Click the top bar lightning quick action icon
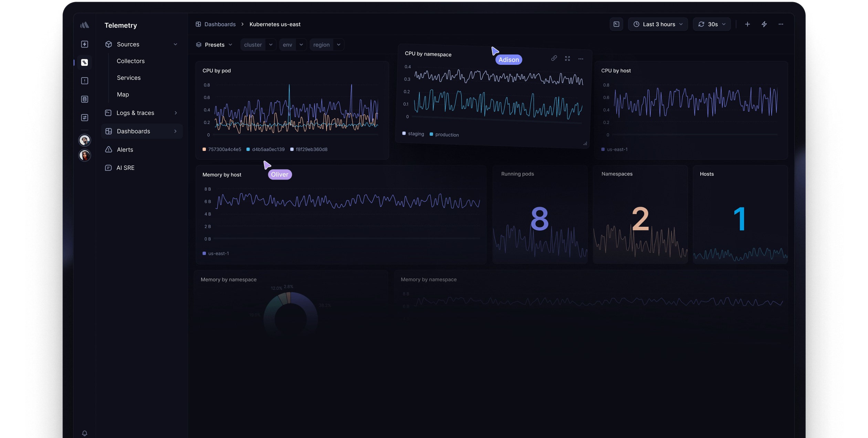 point(764,24)
